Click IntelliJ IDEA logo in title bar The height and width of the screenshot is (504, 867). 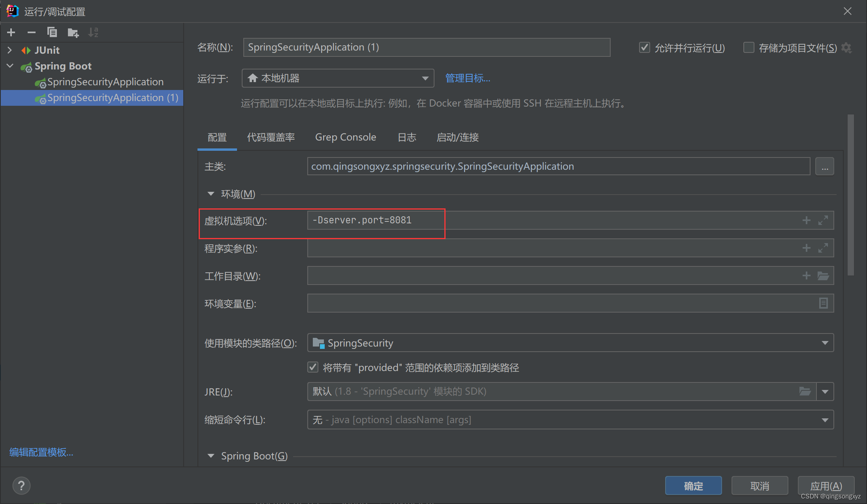coord(12,11)
